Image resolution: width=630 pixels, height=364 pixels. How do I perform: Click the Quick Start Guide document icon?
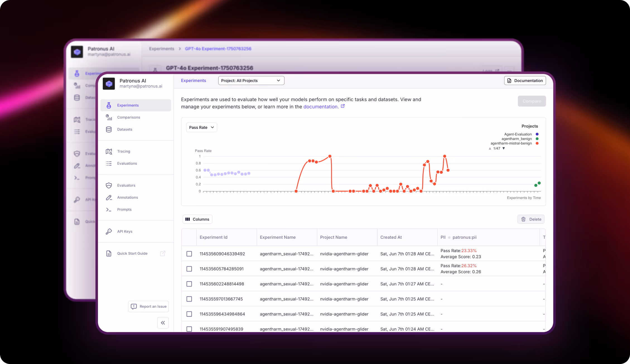109,254
